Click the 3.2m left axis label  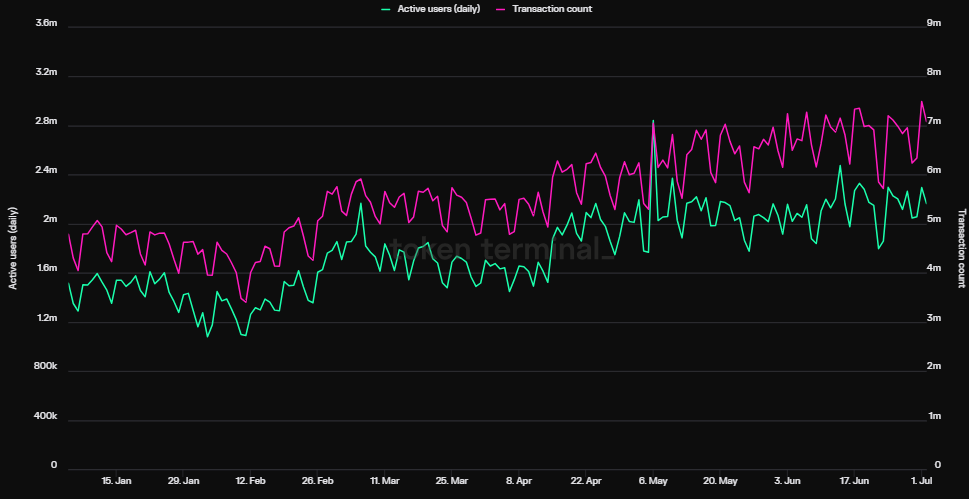click(47, 72)
